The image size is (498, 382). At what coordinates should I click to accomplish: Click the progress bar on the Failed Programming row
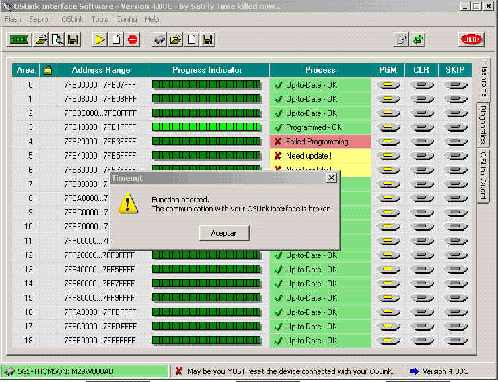coord(206,141)
